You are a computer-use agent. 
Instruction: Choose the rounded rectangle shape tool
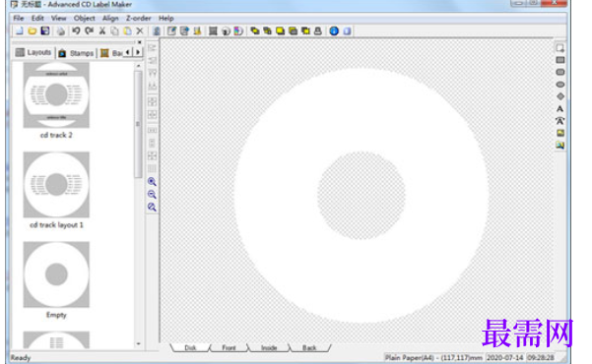(x=560, y=72)
